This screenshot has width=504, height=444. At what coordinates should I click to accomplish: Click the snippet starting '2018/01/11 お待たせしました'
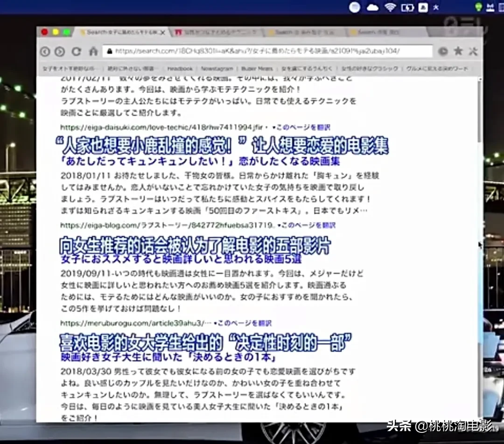220,193
